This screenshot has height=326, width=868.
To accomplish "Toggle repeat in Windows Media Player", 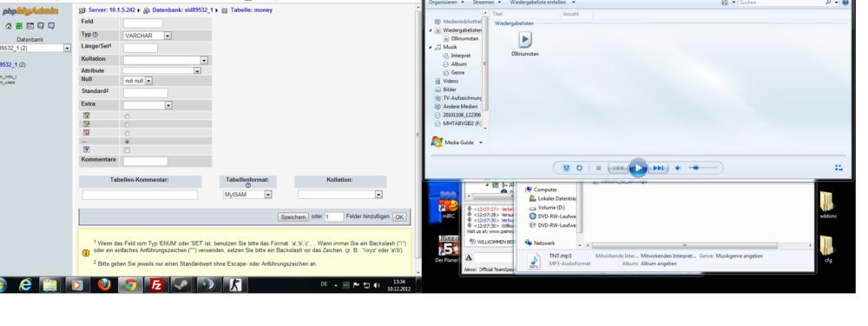I will (x=579, y=168).
